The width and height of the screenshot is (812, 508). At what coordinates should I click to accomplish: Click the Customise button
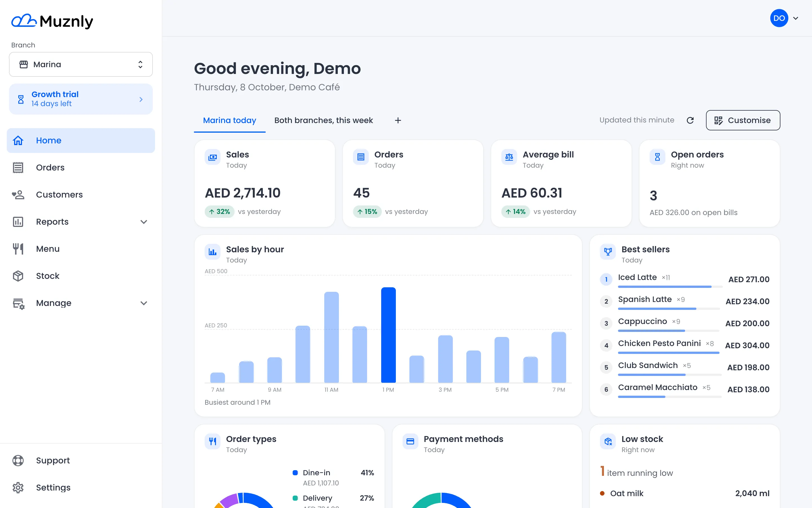pos(743,120)
